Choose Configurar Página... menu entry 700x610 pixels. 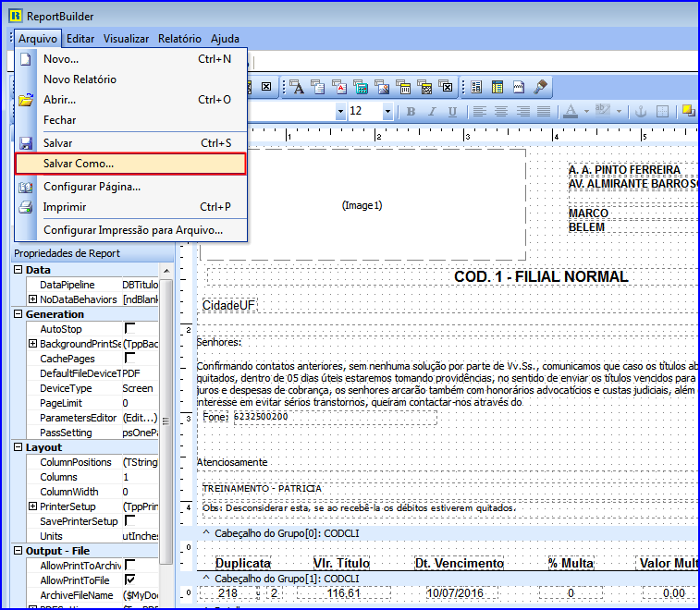point(130,187)
